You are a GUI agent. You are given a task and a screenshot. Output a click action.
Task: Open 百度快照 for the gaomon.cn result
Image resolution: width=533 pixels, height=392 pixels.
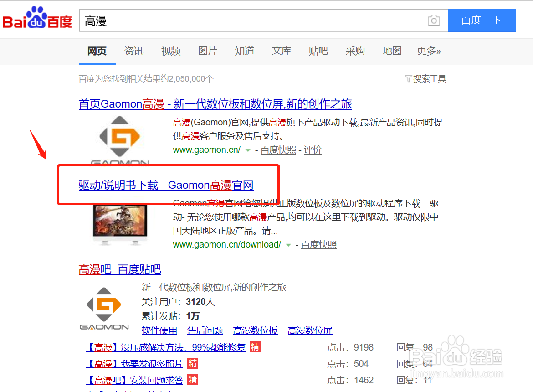(278, 150)
